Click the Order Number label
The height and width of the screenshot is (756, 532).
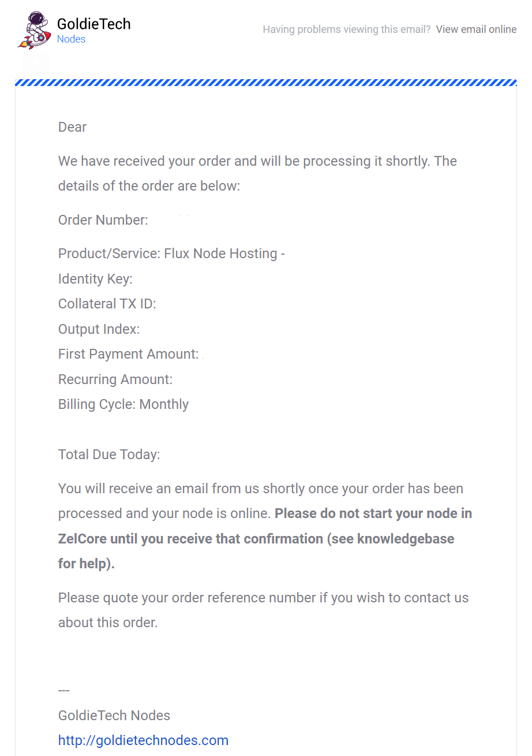click(x=103, y=220)
